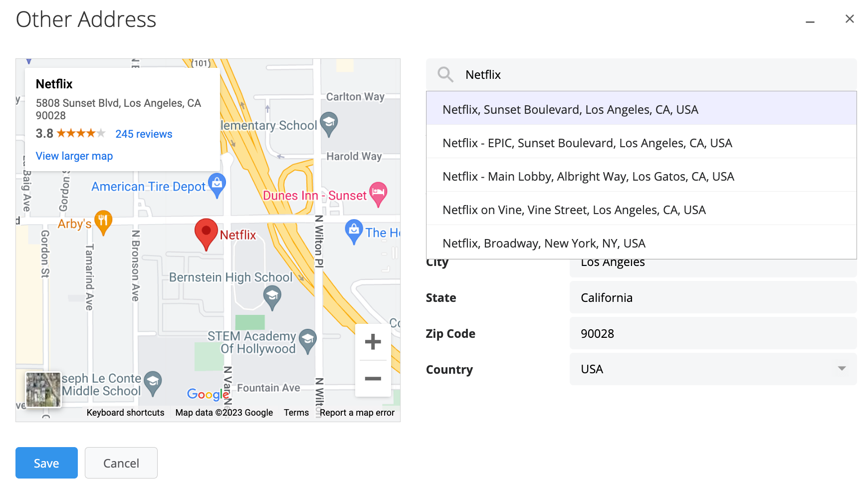
Task: Open the Country dropdown
Action: click(x=713, y=369)
